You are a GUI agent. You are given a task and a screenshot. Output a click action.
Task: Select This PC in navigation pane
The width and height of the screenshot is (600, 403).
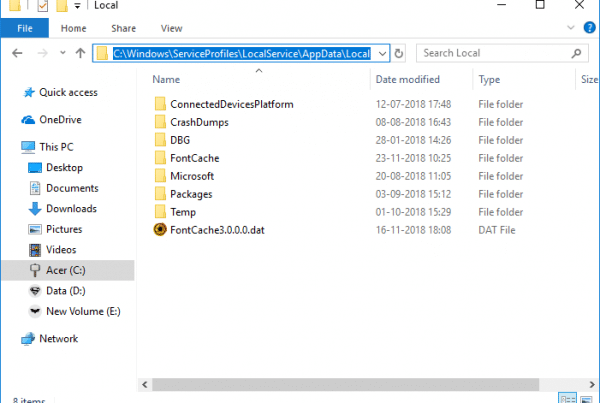56,147
